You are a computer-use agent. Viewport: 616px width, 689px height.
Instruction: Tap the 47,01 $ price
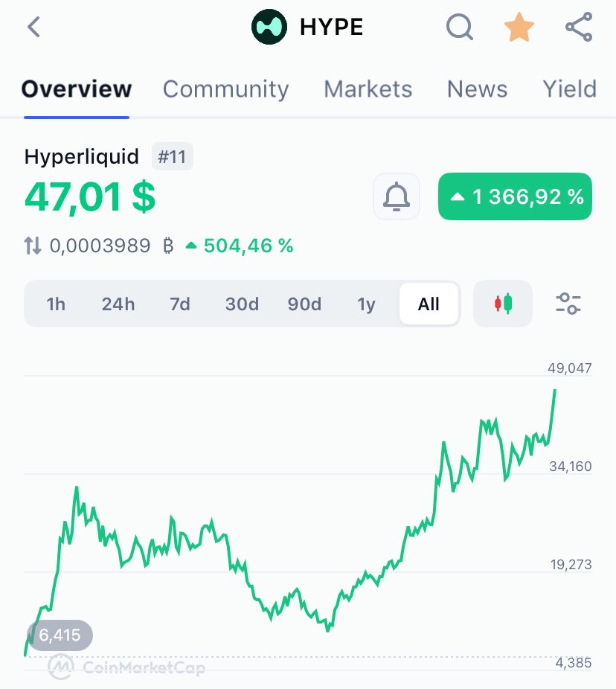coord(90,197)
